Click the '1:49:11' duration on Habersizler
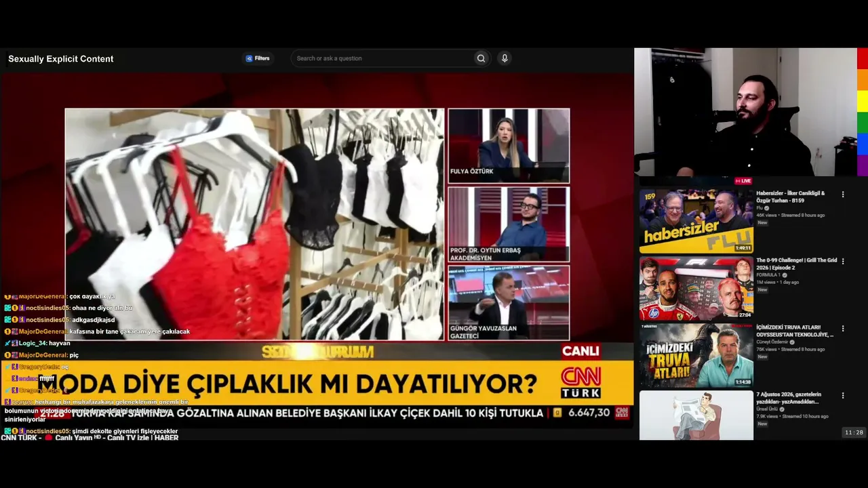The image size is (868, 488). (743, 248)
